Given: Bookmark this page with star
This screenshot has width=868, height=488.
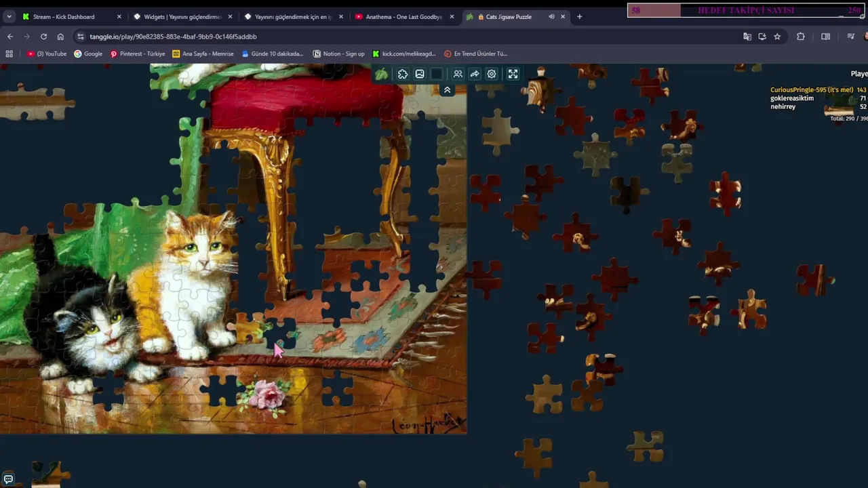Looking at the screenshot, I should pyautogui.click(x=777, y=37).
